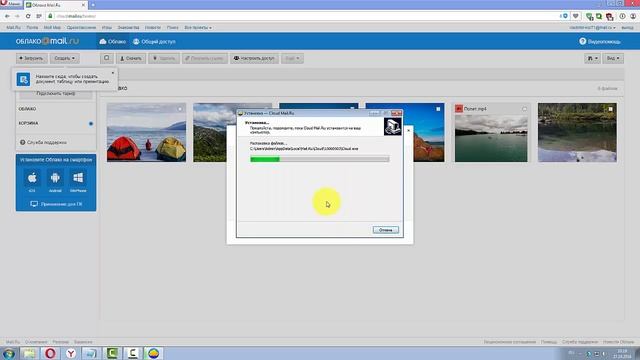Click the Настроить доступ button

tap(254, 58)
